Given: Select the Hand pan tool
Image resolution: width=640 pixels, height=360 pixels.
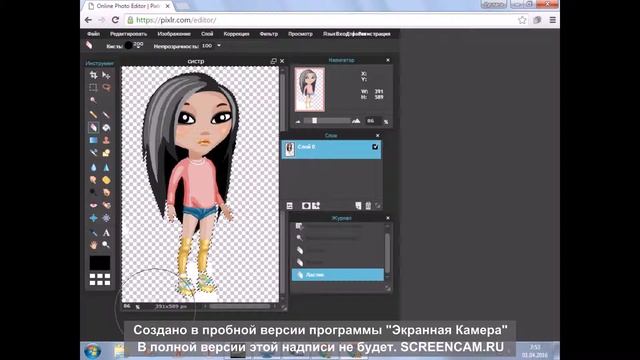Looking at the screenshot, I should pyautogui.click(x=93, y=245).
